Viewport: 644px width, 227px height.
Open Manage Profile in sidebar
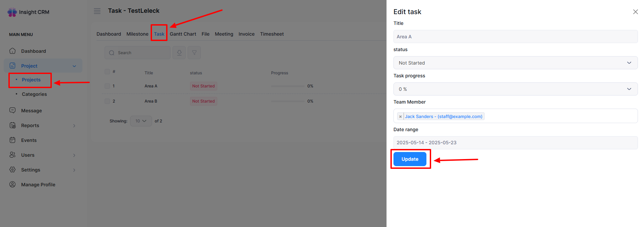pos(38,185)
